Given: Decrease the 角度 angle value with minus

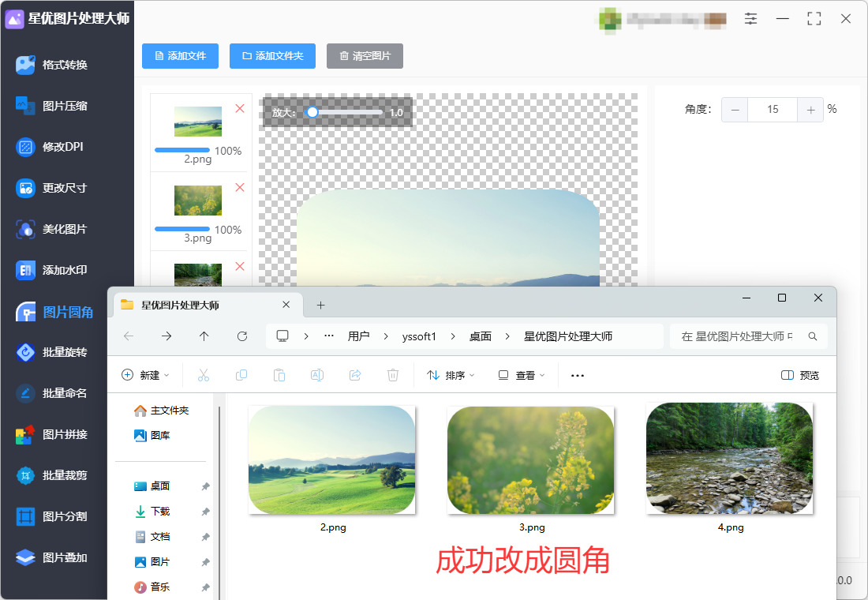Looking at the screenshot, I should tap(735, 110).
